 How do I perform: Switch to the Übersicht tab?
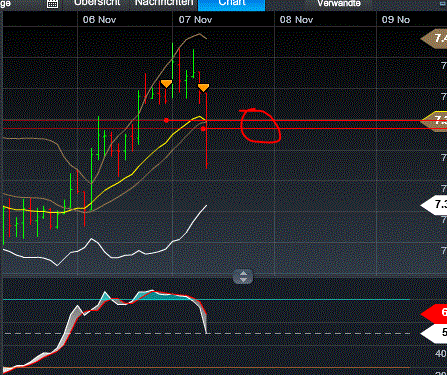pos(97,3)
